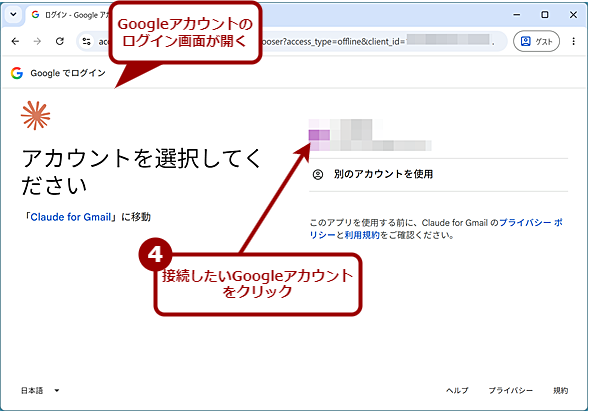Click the Google でログイン header text
The image size is (589, 412).
[68, 73]
